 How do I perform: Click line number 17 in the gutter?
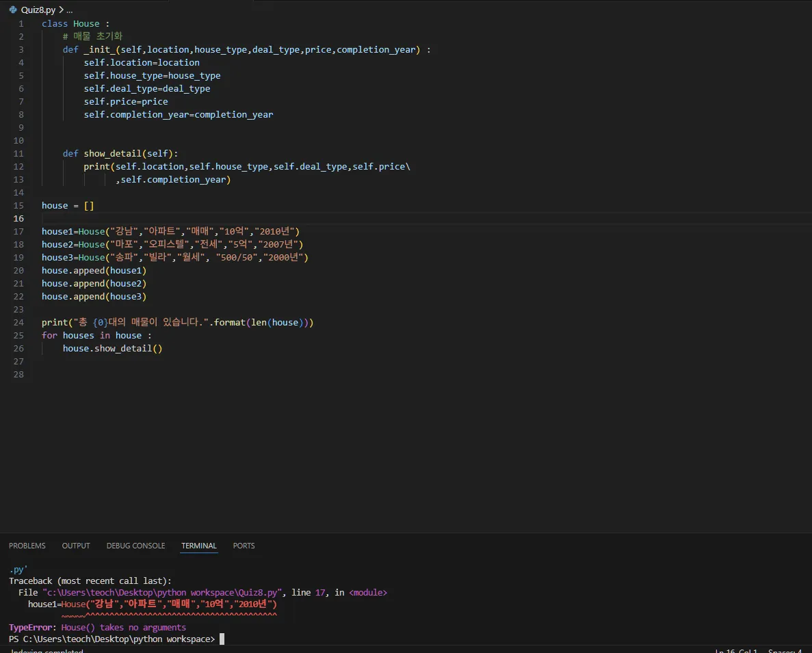click(x=18, y=231)
